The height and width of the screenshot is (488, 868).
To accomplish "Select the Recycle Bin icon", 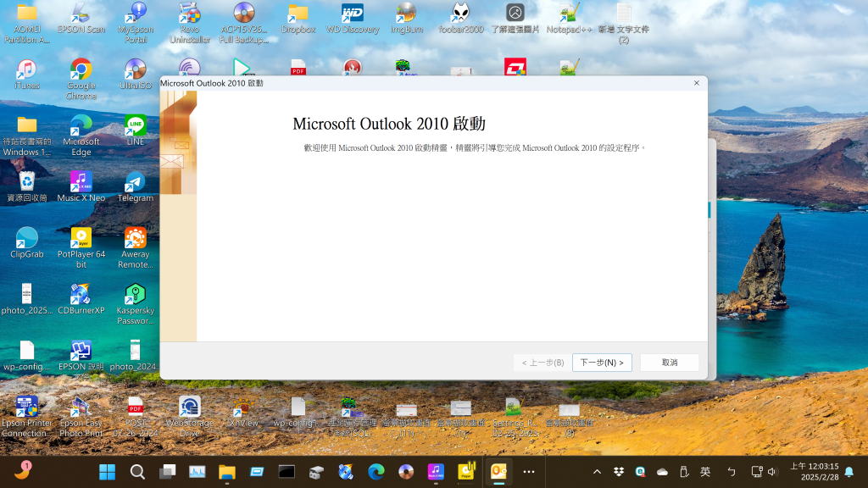I will click(27, 182).
